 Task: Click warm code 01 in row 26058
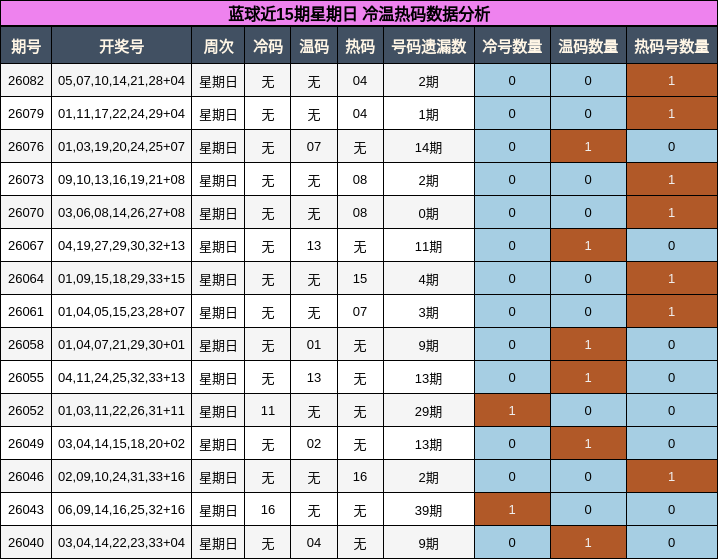(x=314, y=344)
